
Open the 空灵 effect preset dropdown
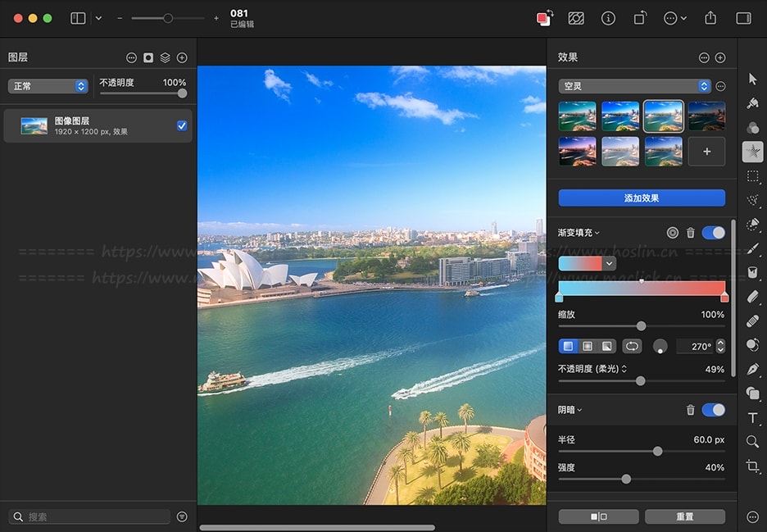[x=634, y=86]
